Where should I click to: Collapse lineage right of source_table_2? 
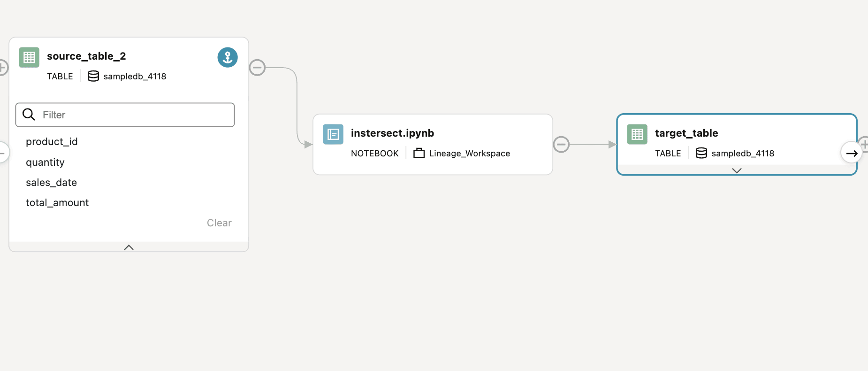coord(257,68)
